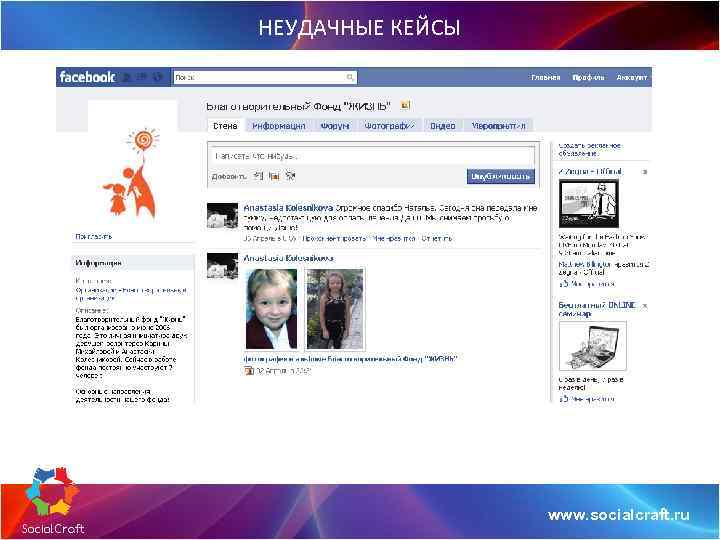Open Anastasia Kolesnikova name link in first post

288,208
